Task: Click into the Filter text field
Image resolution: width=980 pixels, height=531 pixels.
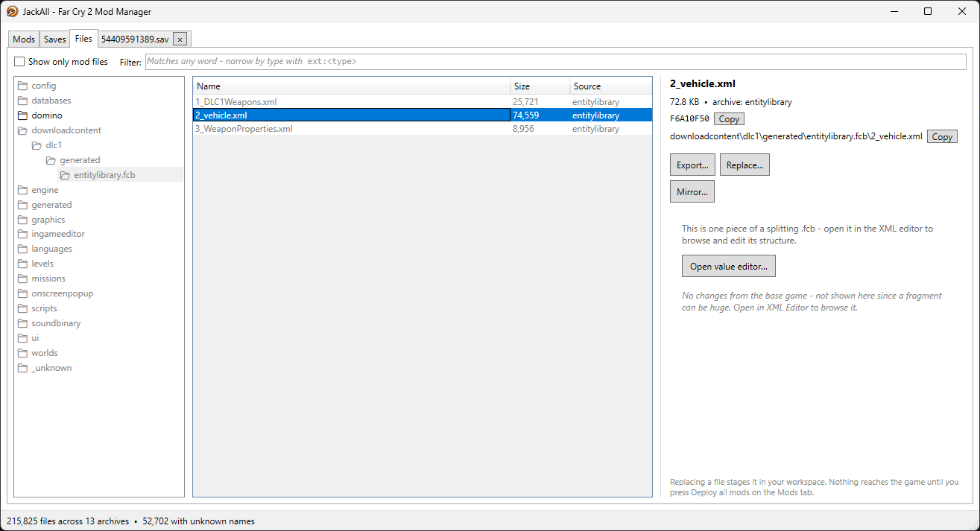Action: [554, 62]
